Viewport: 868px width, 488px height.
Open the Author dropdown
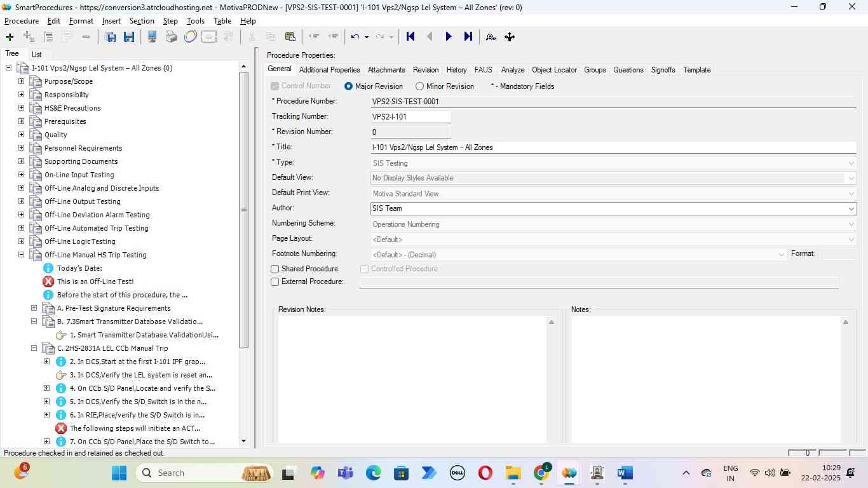pyautogui.click(x=851, y=209)
